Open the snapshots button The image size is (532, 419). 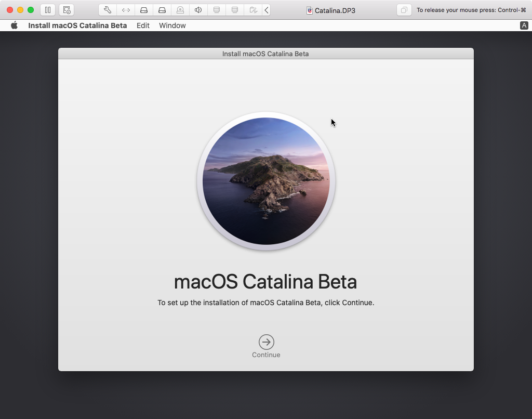(66, 10)
